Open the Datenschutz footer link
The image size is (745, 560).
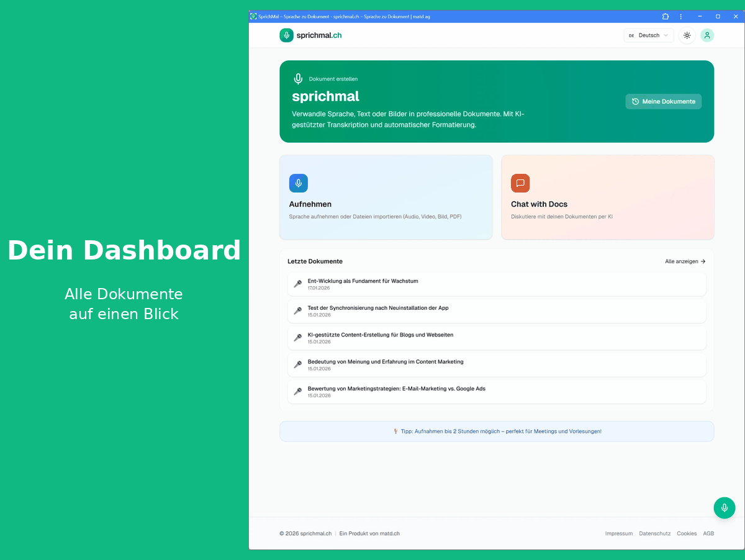coord(654,534)
